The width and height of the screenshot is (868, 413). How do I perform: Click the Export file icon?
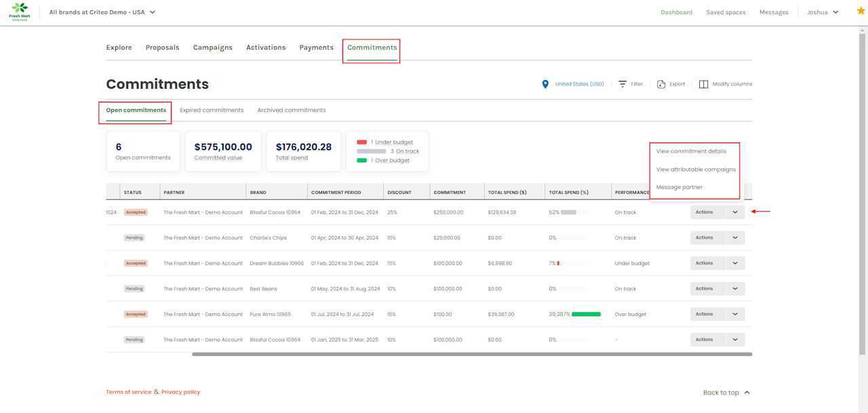(x=661, y=84)
